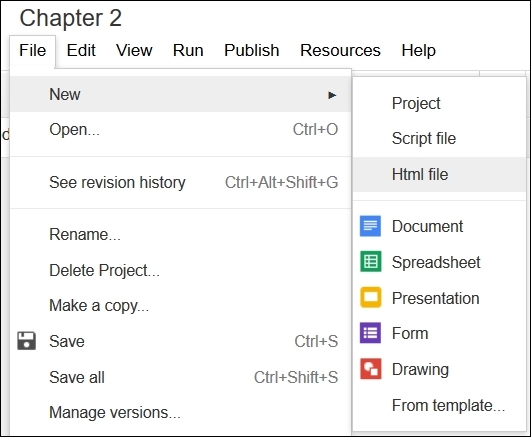The width and height of the screenshot is (531, 437).
Task: Open the Resources menu
Action: point(340,50)
